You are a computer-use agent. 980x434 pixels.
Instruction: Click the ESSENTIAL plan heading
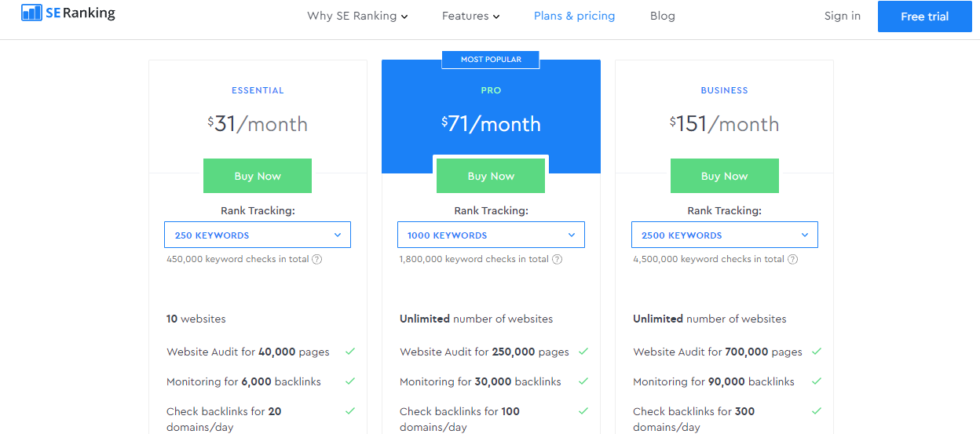coord(258,90)
